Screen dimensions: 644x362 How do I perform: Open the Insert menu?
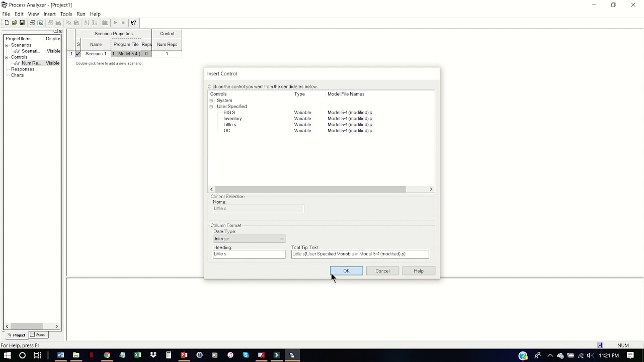(49, 14)
